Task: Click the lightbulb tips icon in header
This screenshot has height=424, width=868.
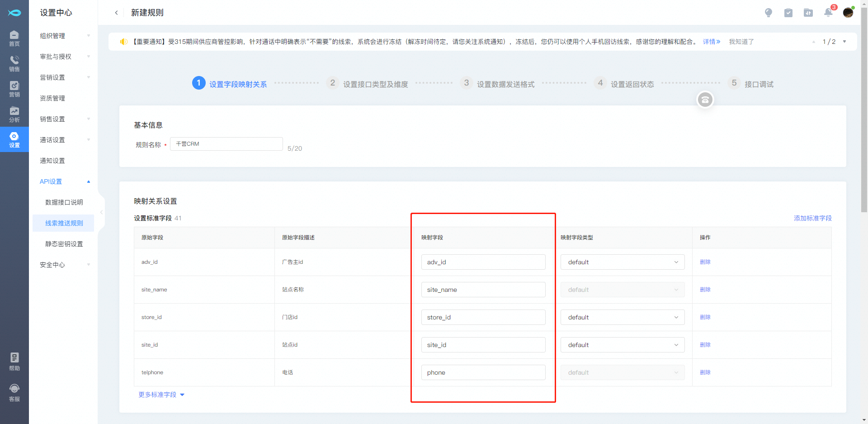Action: (769, 13)
